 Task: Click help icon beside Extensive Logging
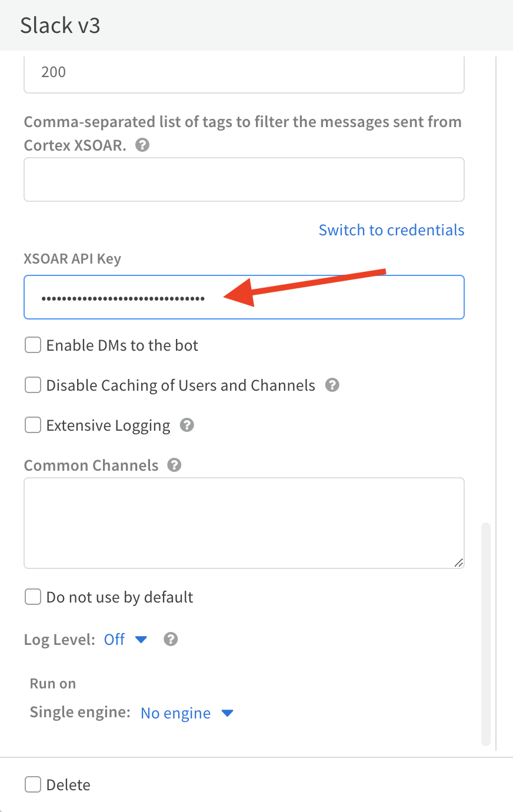[187, 425]
